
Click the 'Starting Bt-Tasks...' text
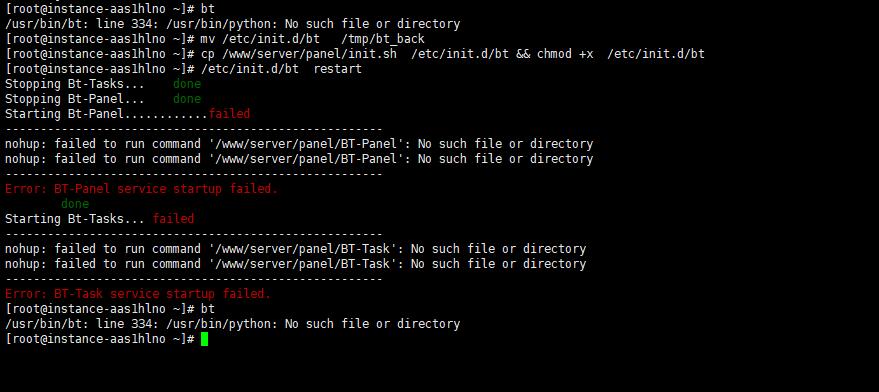75,219
